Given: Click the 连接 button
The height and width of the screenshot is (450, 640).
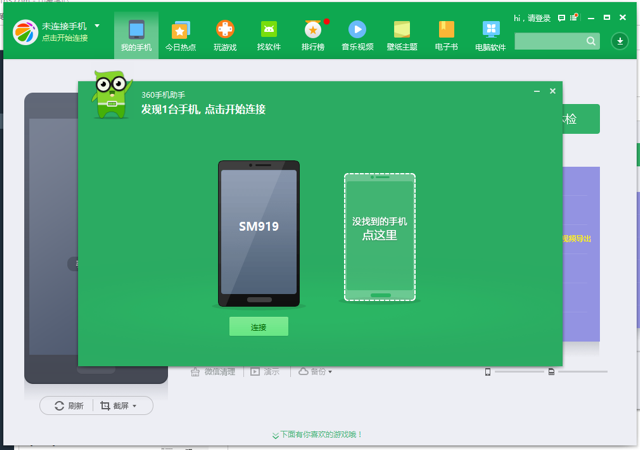Looking at the screenshot, I should coord(259,327).
